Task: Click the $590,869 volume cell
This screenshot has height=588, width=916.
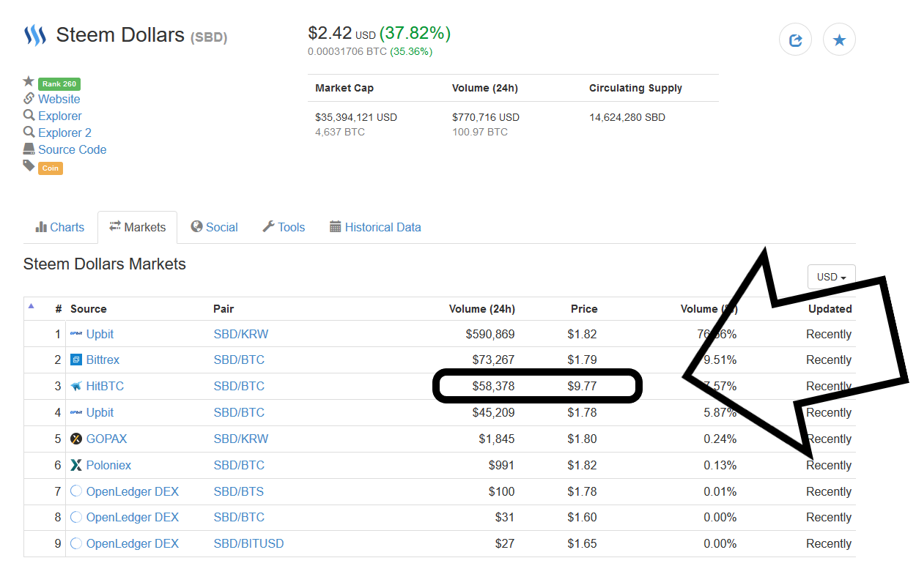Action: [x=490, y=334]
